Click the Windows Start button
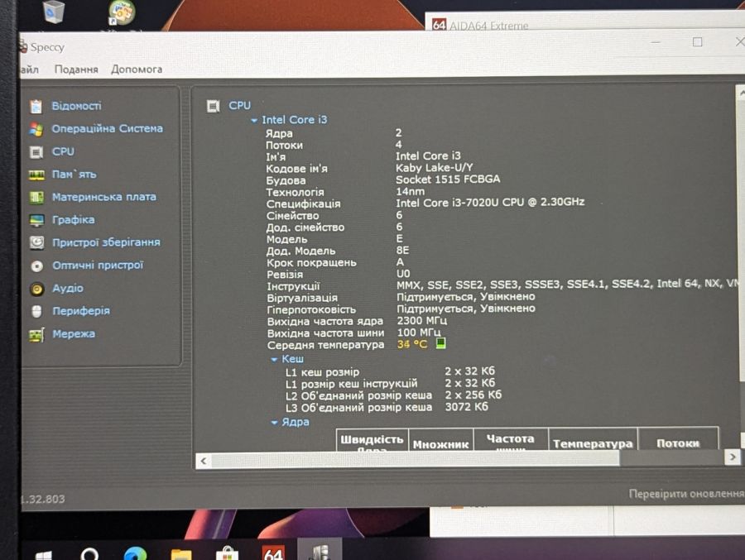 (x=44, y=555)
